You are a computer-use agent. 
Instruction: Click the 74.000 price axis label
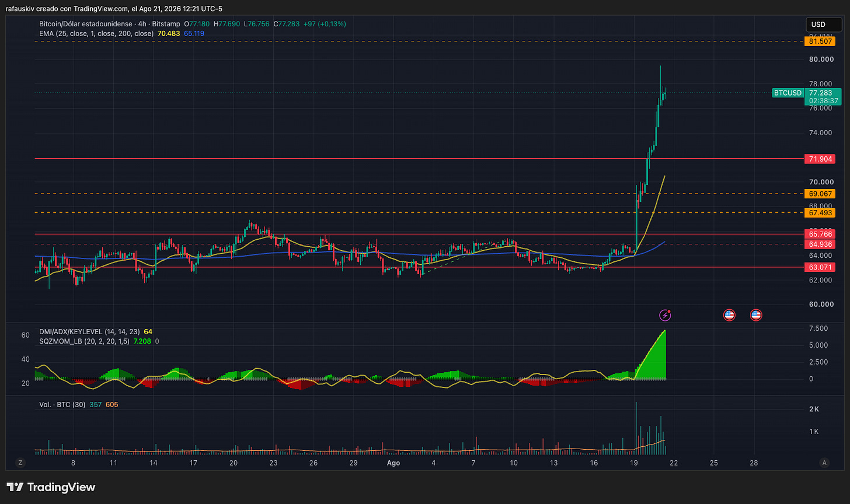[x=821, y=132]
